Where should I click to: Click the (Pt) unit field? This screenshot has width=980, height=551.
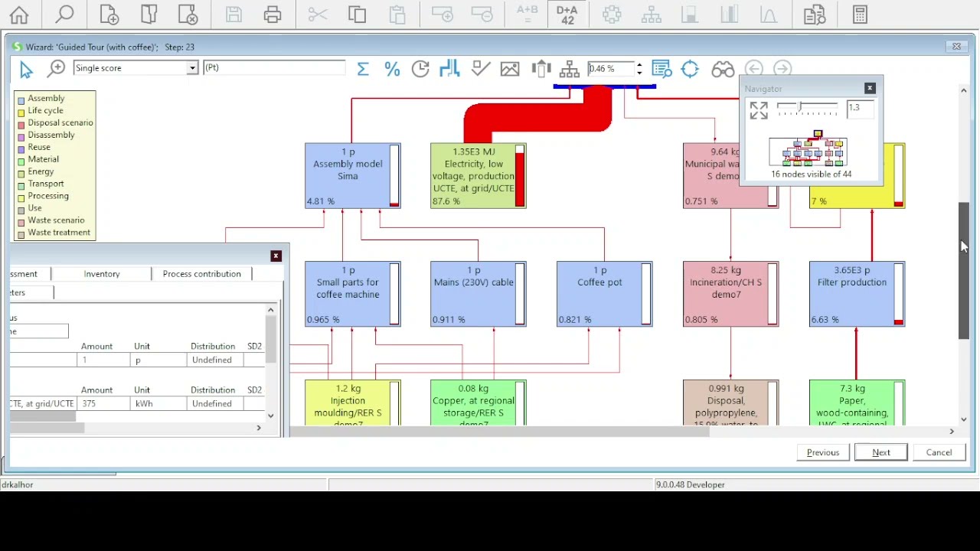click(274, 68)
